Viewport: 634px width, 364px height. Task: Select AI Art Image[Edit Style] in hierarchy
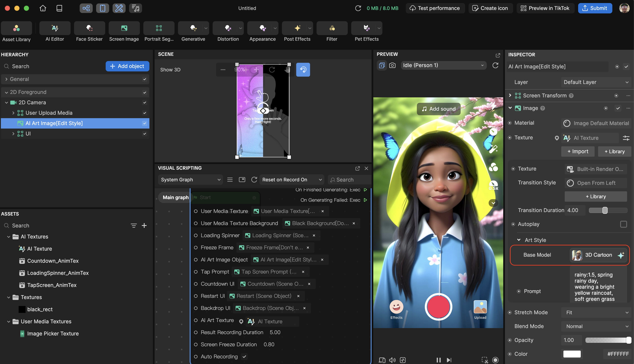coord(75,123)
